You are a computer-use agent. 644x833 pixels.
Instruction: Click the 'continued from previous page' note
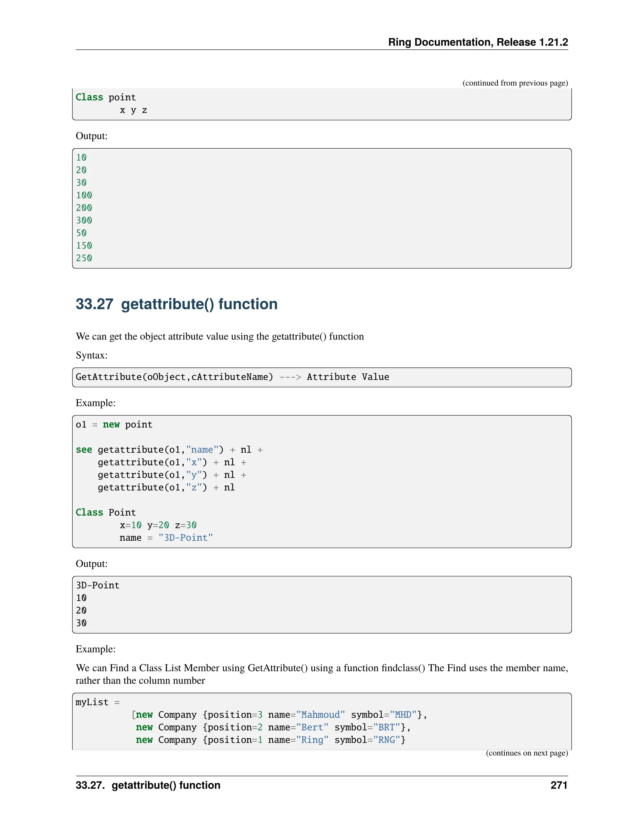coord(515,83)
